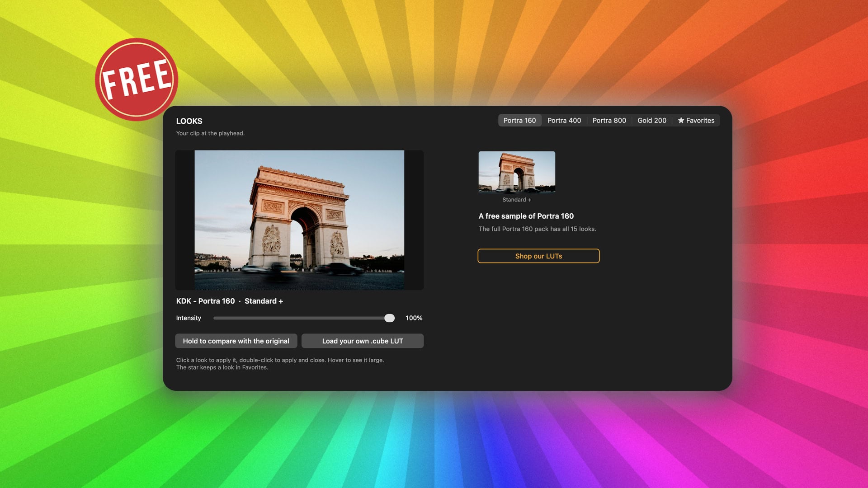Viewport: 868px width, 488px height.
Task: Click the 'Intensity' label
Action: pos(189,318)
